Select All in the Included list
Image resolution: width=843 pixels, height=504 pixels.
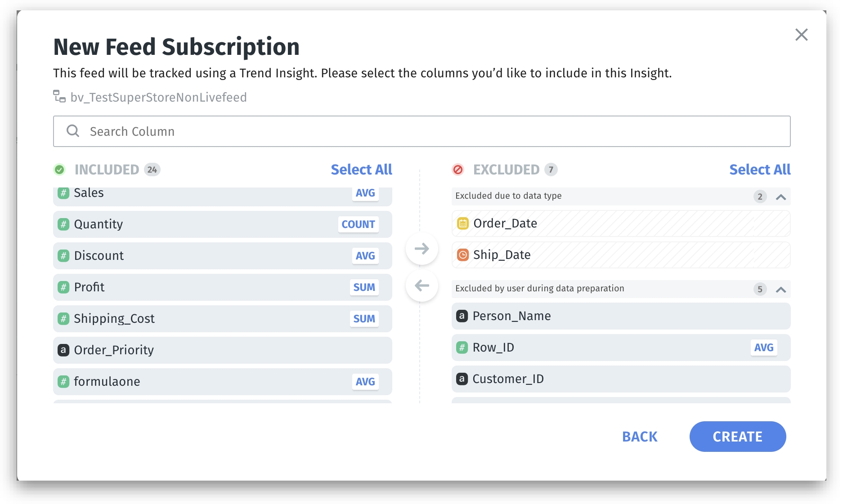[361, 169]
